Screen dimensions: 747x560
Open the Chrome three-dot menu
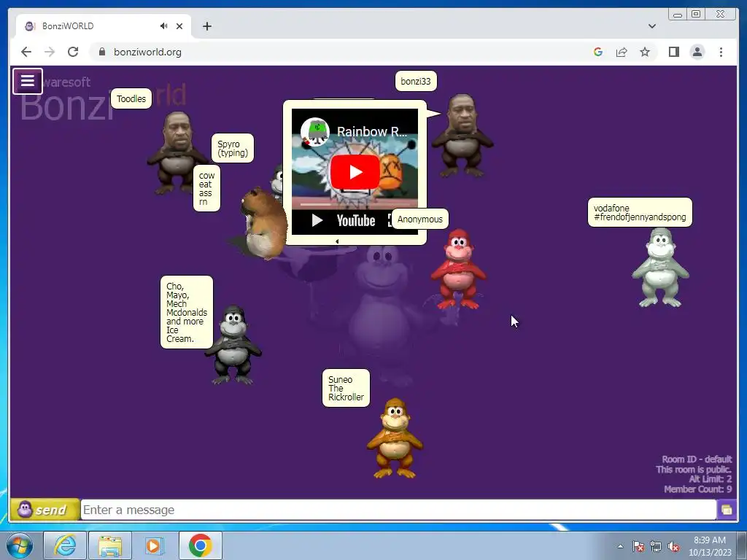click(721, 52)
